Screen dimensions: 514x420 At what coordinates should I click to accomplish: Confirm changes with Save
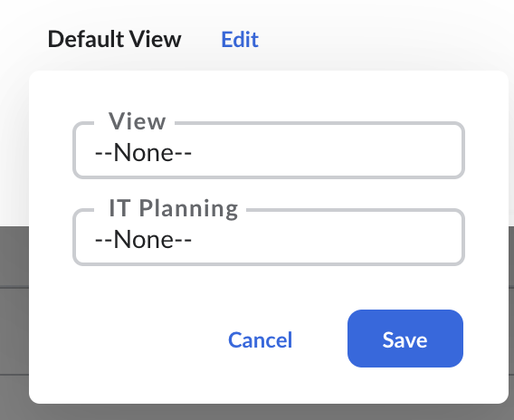tap(405, 339)
